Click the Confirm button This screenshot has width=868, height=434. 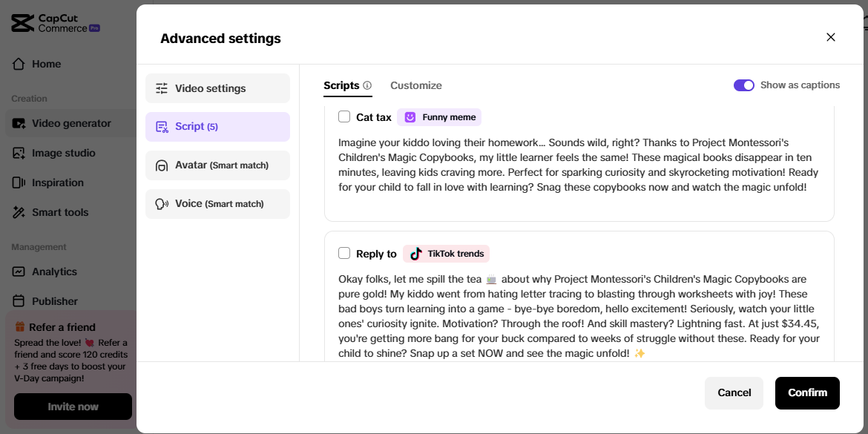807,393
